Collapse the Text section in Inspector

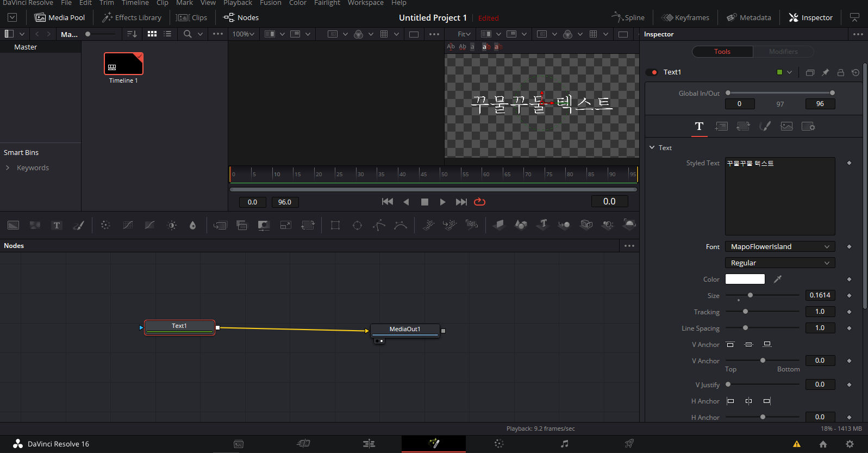(x=652, y=147)
